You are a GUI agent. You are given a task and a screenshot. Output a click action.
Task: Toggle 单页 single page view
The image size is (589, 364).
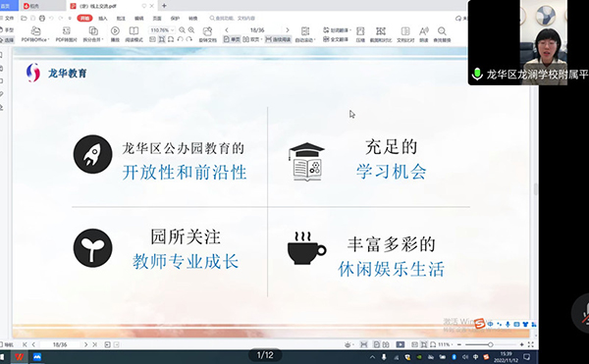pyautogui.click(x=232, y=39)
